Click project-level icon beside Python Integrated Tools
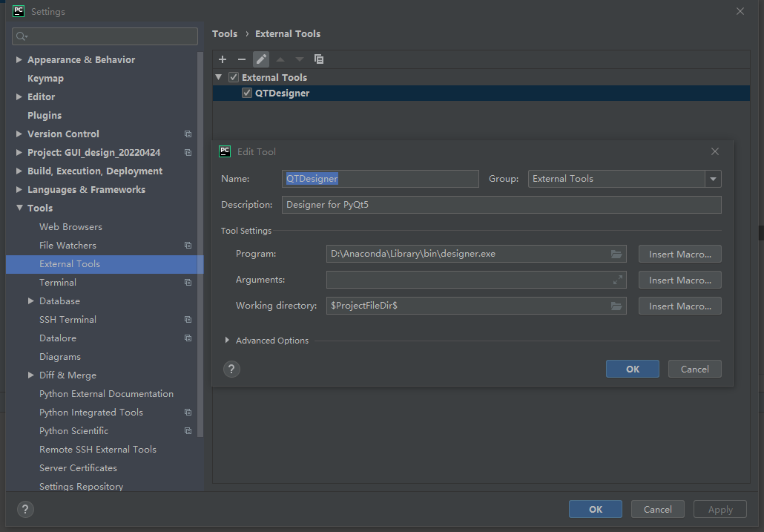 coord(188,412)
